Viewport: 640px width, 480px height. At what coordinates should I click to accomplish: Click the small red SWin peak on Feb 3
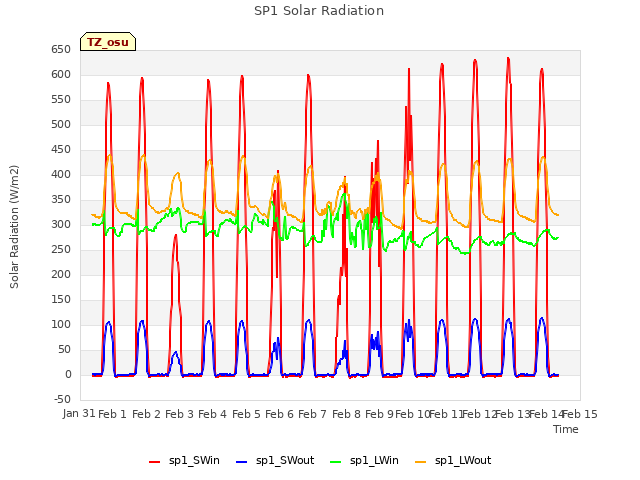[176, 236]
